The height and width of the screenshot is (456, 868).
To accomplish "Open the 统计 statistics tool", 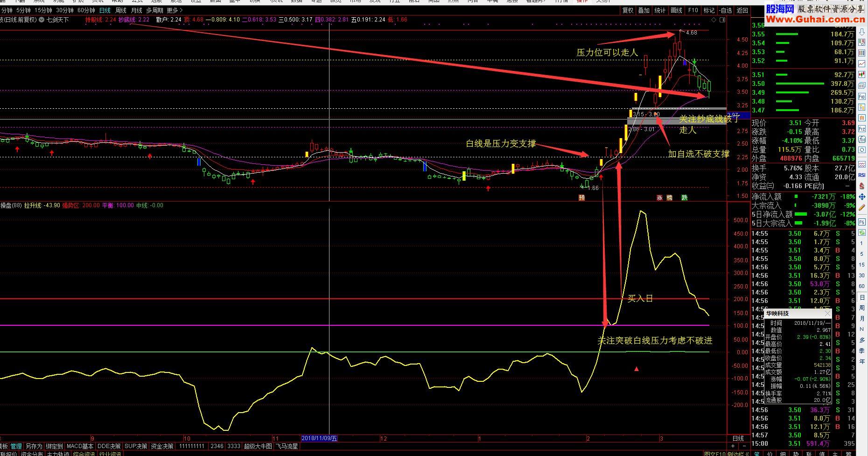I will (660, 10).
